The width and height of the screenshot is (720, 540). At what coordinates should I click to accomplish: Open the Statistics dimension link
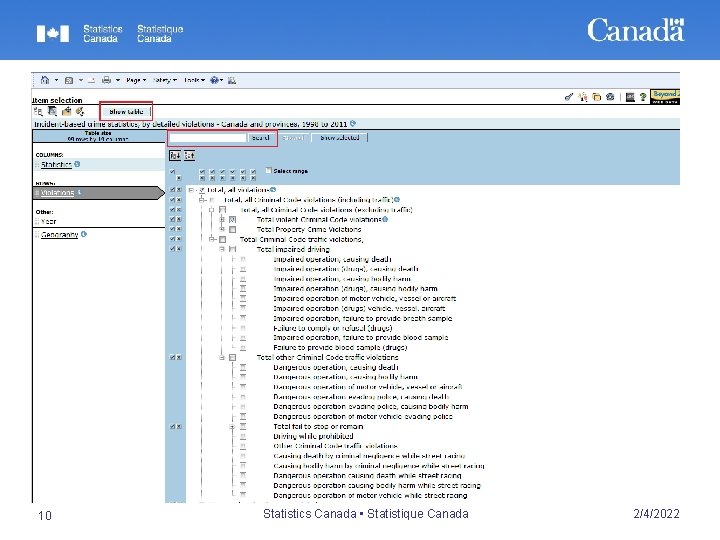56,164
